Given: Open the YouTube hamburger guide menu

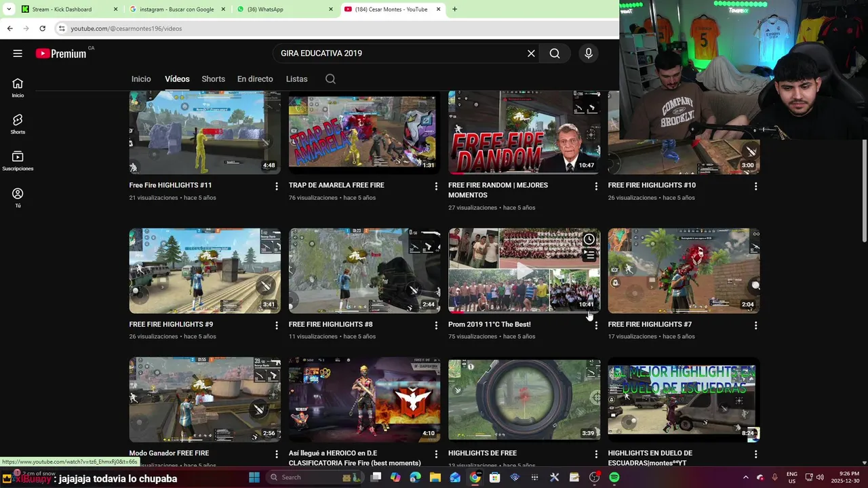Looking at the screenshot, I should click(x=18, y=54).
